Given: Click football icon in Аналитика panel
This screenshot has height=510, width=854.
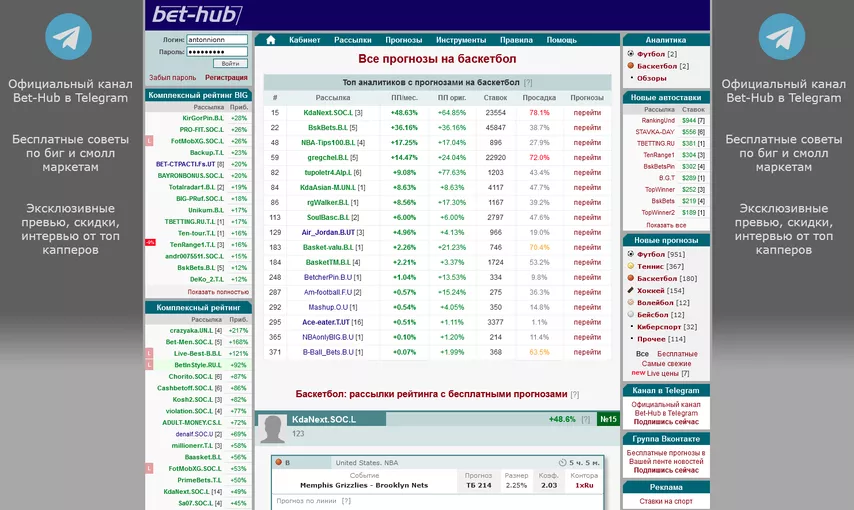Looking at the screenshot, I should coord(631,54).
